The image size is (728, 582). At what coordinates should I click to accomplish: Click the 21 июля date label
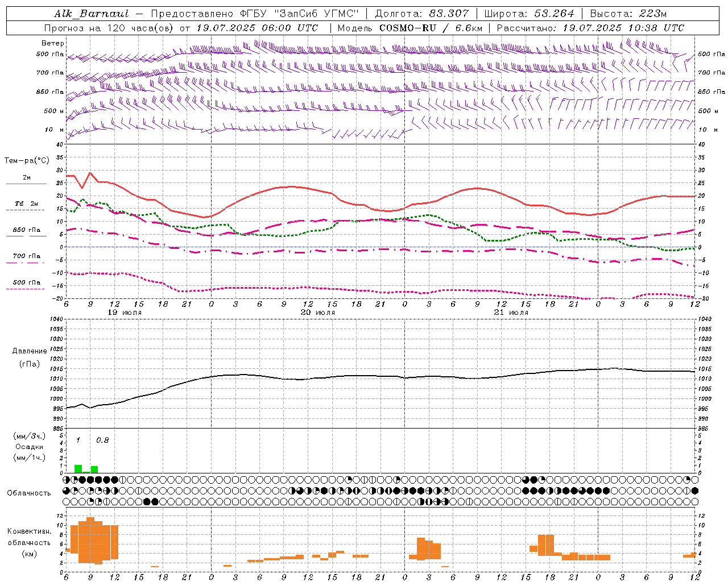coord(511,313)
